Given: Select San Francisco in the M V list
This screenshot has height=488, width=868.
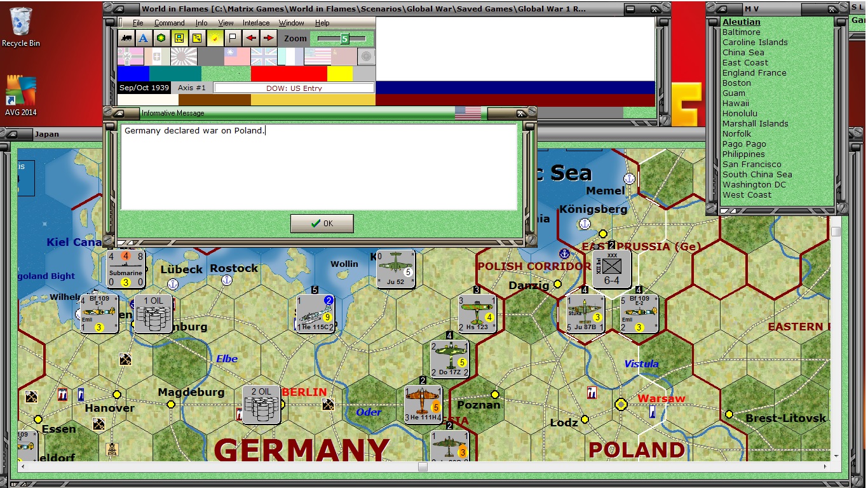Looking at the screenshot, I should (x=752, y=164).
